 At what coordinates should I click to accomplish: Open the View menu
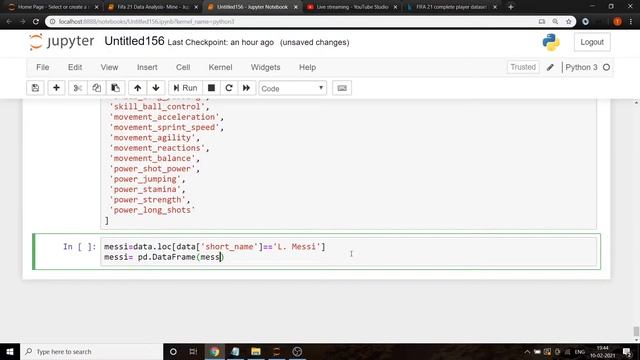tap(109, 67)
